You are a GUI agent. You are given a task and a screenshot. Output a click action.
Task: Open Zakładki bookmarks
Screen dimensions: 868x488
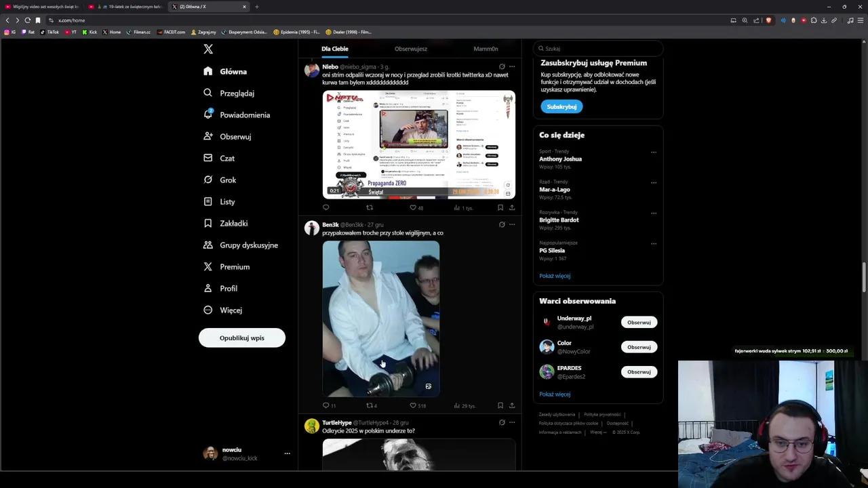tap(225, 223)
